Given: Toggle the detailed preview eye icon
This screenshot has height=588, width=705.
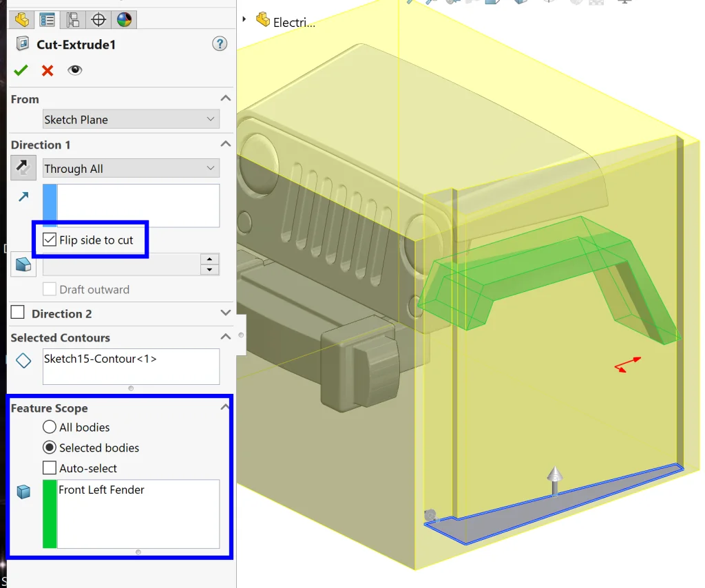Looking at the screenshot, I should tap(74, 70).
